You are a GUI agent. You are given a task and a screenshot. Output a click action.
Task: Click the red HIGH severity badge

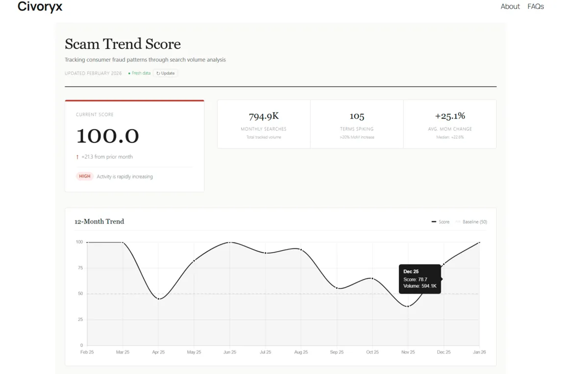(84, 176)
